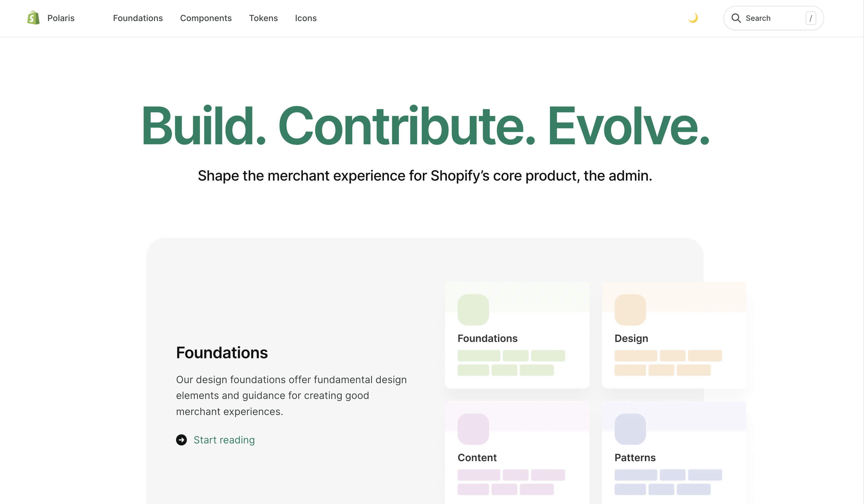Image resolution: width=864 pixels, height=504 pixels.
Task: Click the arrow icon beside Start reading
Action: pos(181,440)
